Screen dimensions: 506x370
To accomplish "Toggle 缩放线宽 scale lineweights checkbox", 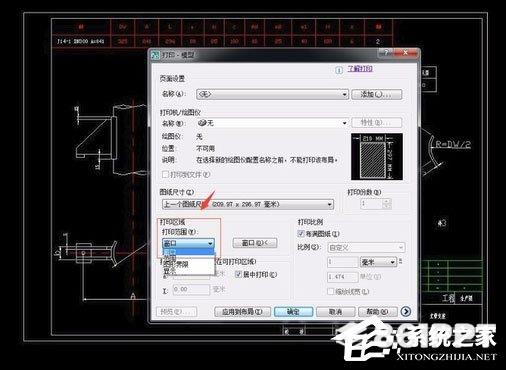I will click(330, 291).
